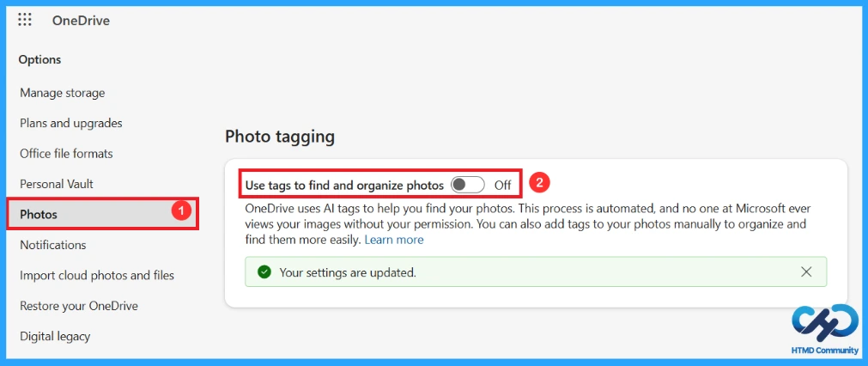The height and width of the screenshot is (366, 868).
Task: Open Import cloud photos and files
Action: [x=97, y=275]
